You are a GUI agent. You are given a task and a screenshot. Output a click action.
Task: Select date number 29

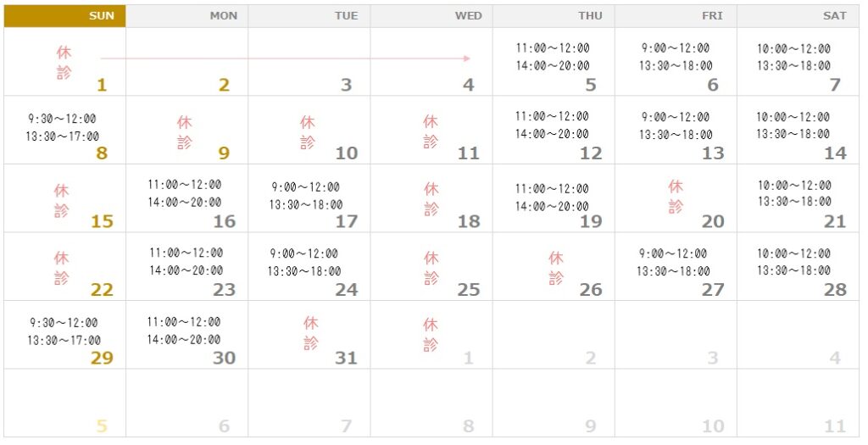pyautogui.click(x=102, y=358)
